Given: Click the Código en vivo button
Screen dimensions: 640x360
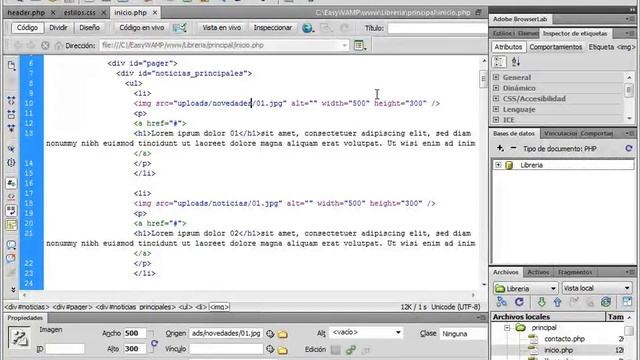Looking at the screenshot, I should point(142,27).
